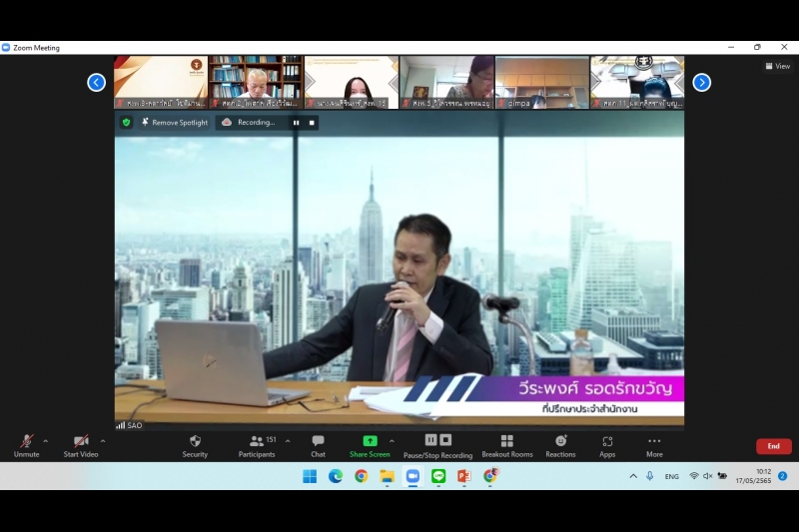End the meeting with the red End button

tap(773, 446)
